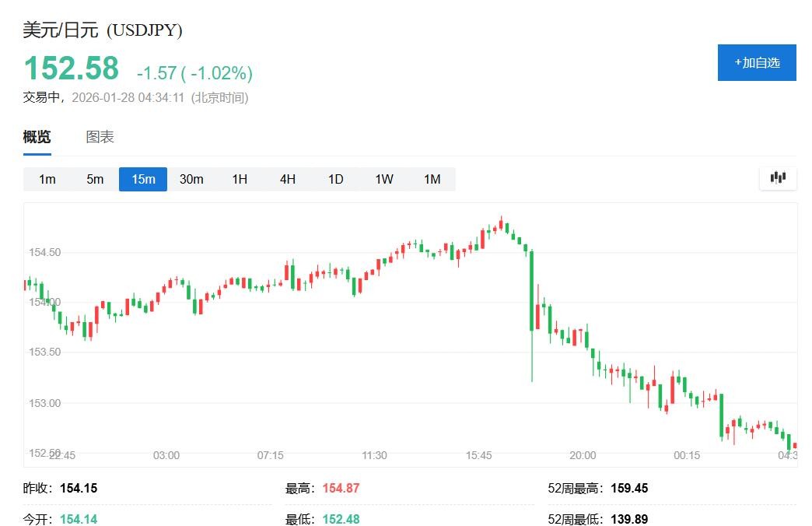Click the 15:45 time axis label

(x=478, y=455)
